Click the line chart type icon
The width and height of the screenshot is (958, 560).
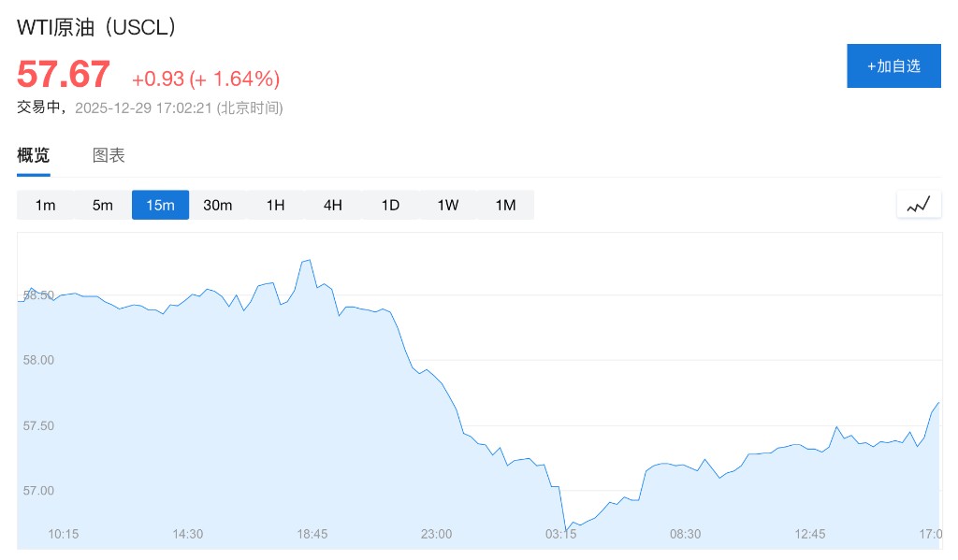point(918,205)
